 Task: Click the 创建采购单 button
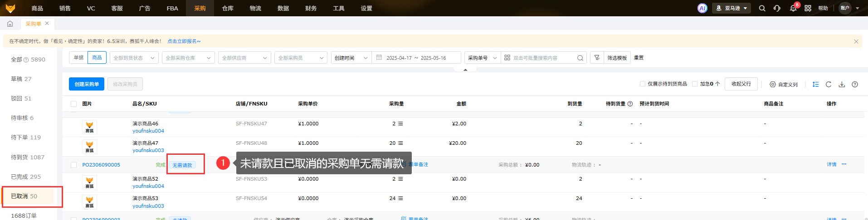pos(87,84)
